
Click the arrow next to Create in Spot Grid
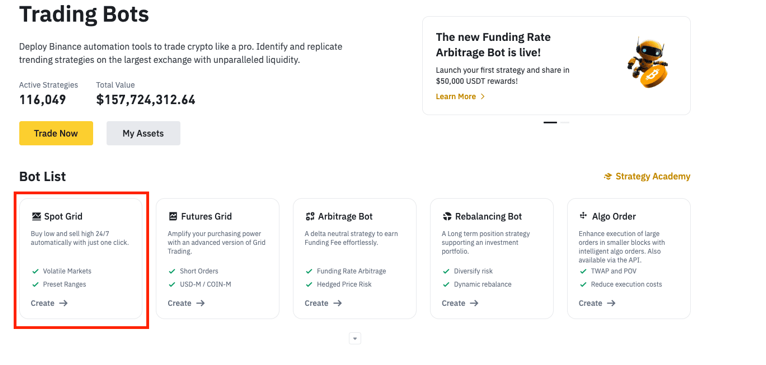[x=63, y=303]
